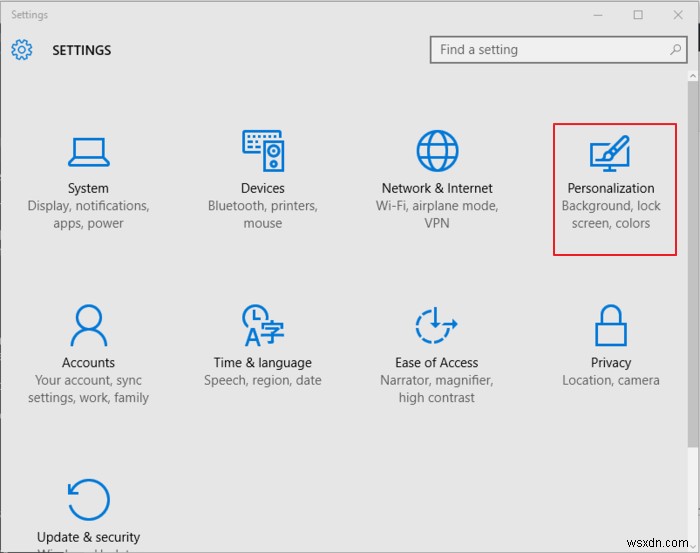Minimize the Settings window
This screenshot has width=700, height=553.
[x=598, y=15]
